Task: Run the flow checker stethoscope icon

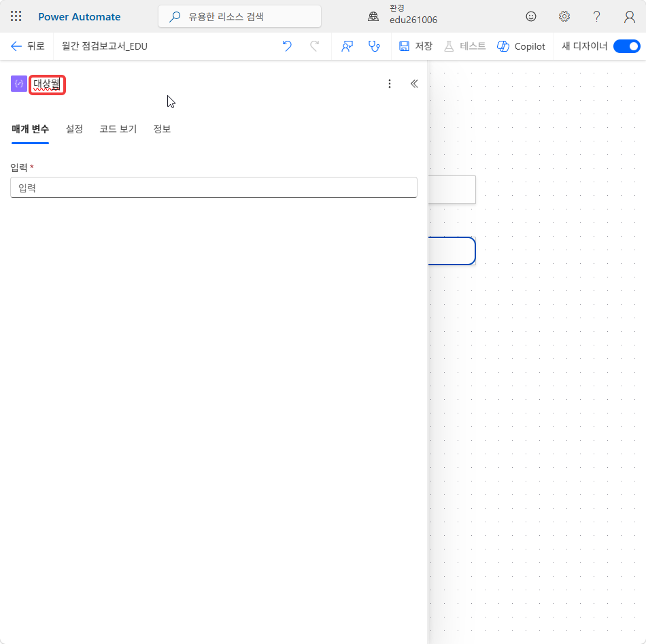Action: (x=374, y=46)
